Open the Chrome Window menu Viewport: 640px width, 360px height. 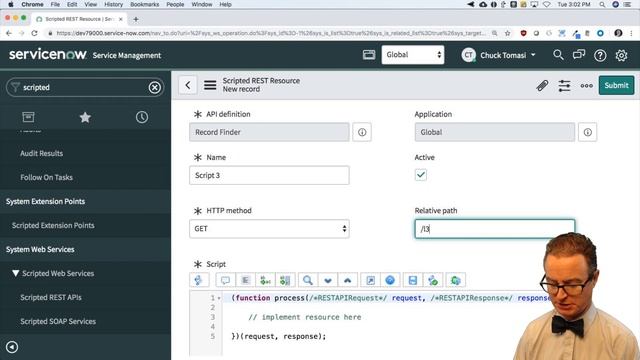[202, 4]
